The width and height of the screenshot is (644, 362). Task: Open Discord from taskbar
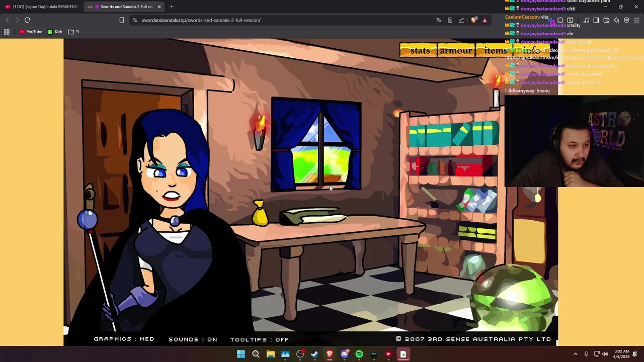pyautogui.click(x=345, y=354)
